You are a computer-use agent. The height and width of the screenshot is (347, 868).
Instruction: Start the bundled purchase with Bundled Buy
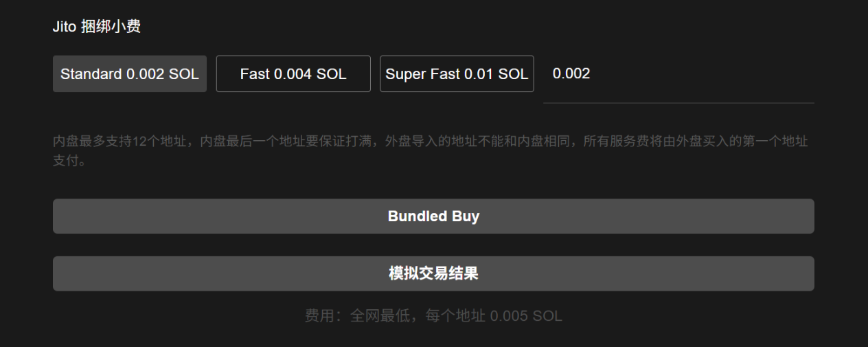tap(433, 216)
